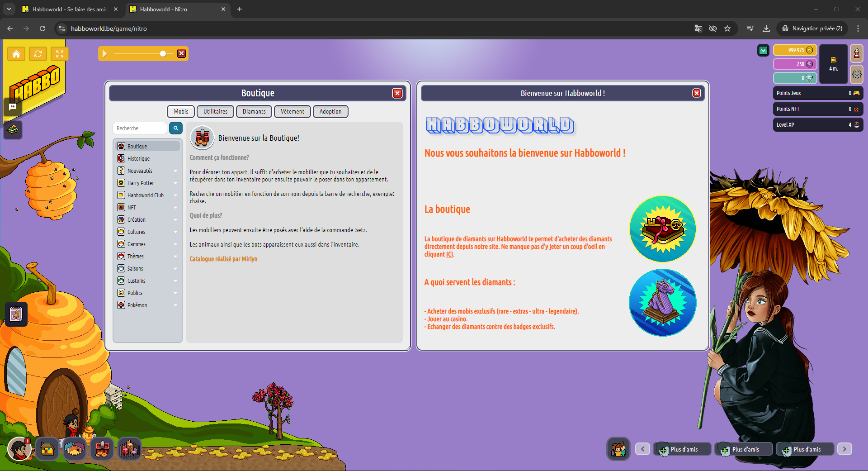Expand the Saisons category arrow
Screen dimensions: 868x471
click(175, 269)
